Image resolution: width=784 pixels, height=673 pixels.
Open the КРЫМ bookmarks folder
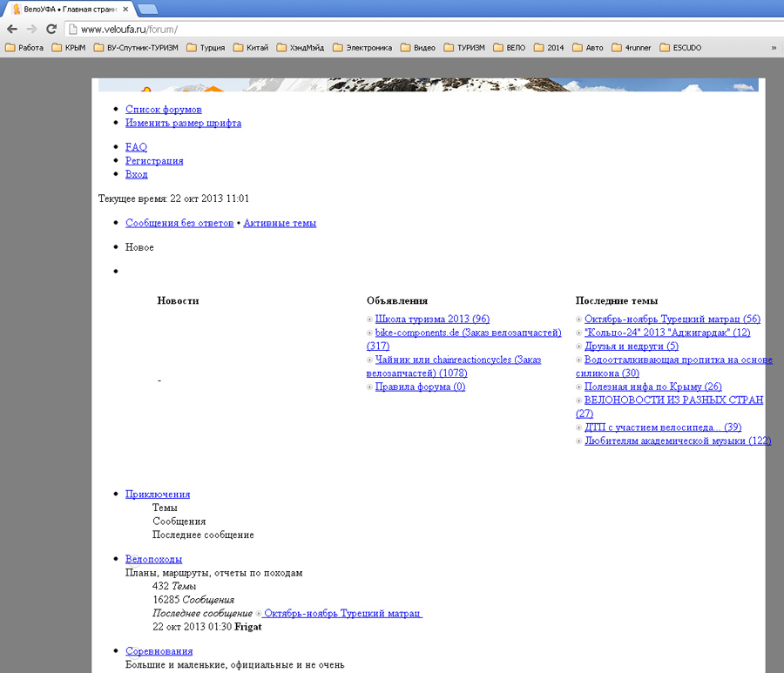click(69, 48)
